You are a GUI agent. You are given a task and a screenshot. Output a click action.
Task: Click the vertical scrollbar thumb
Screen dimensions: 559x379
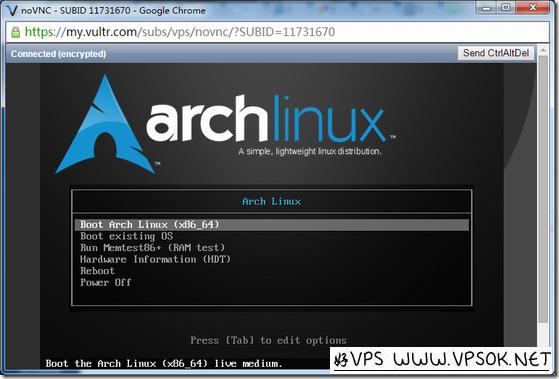[543, 189]
